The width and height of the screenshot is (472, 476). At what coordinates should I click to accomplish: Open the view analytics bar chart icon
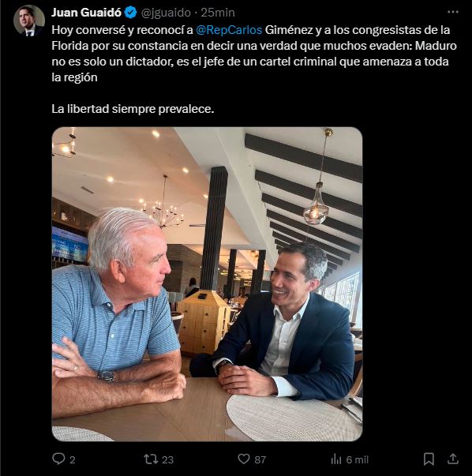click(x=336, y=459)
